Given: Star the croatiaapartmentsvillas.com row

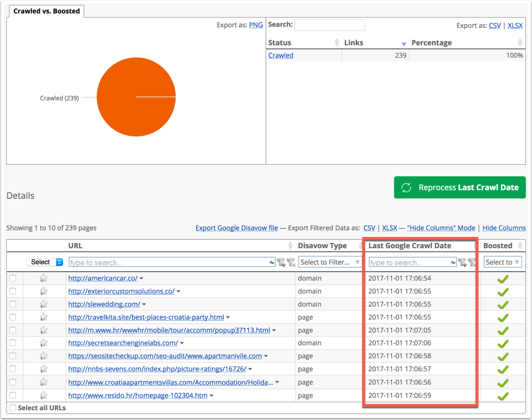Looking at the screenshot, I should [x=44, y=382].
